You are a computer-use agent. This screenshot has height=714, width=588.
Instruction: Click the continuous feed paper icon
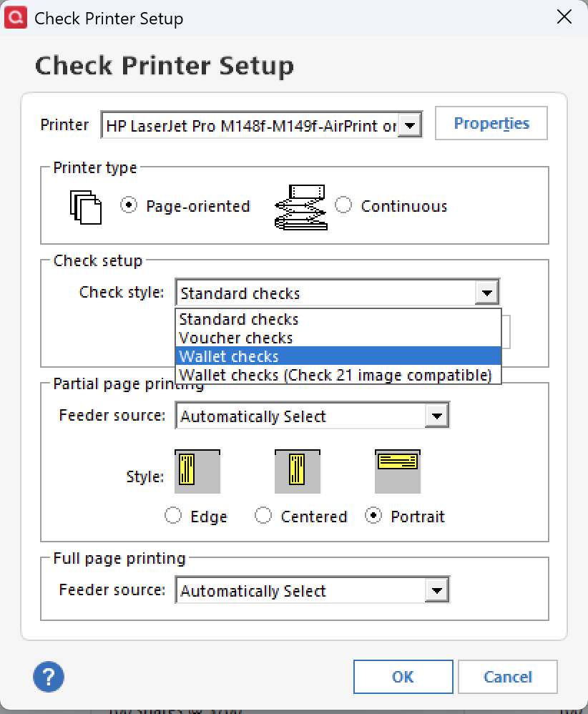coord(300,207)
